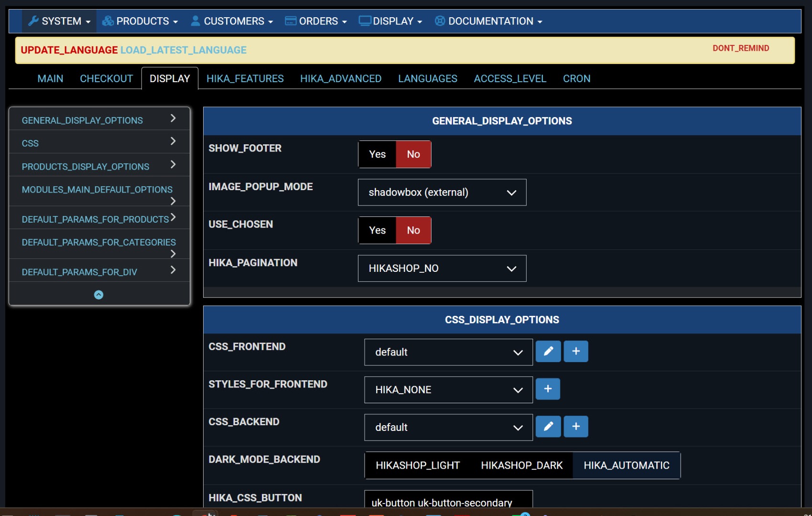Collapse the sidebar with the up-arrow circle icon

(x=98, y=295)
